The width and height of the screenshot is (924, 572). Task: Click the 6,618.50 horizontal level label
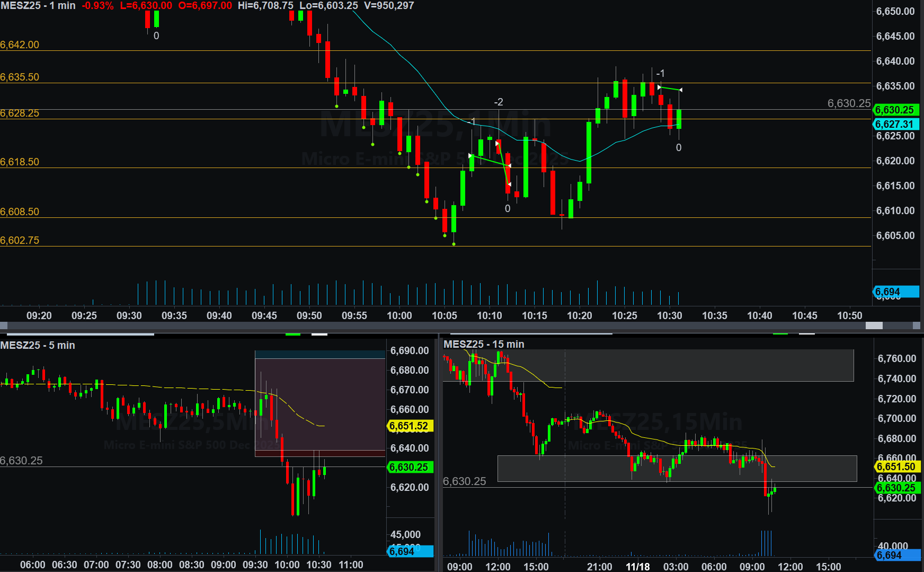(20, 162)
